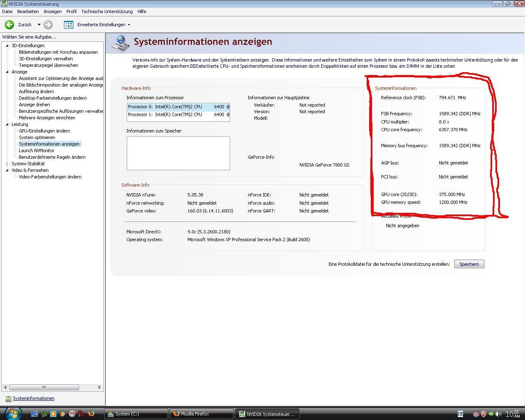Click the sidebar scroll-right arrow
The width and height of the screenshot is (525, 420).
pyautogui.click(x=99, y=387)
